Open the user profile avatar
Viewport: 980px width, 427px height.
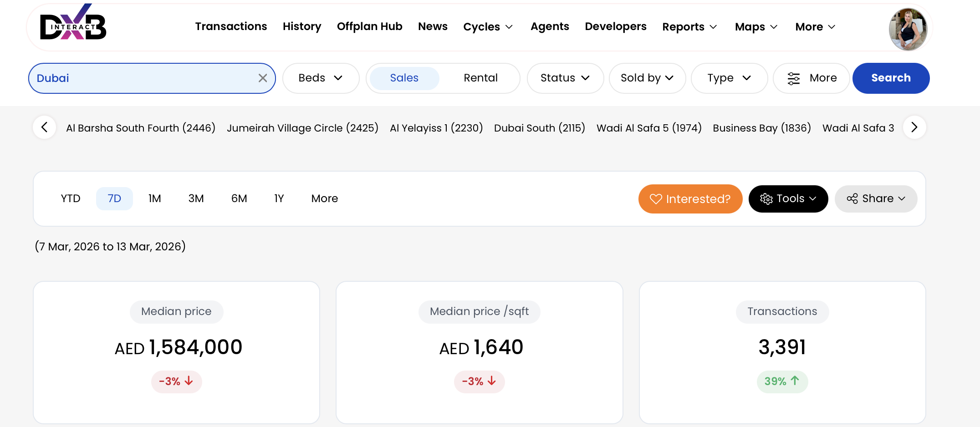click(x=908, y=29)
